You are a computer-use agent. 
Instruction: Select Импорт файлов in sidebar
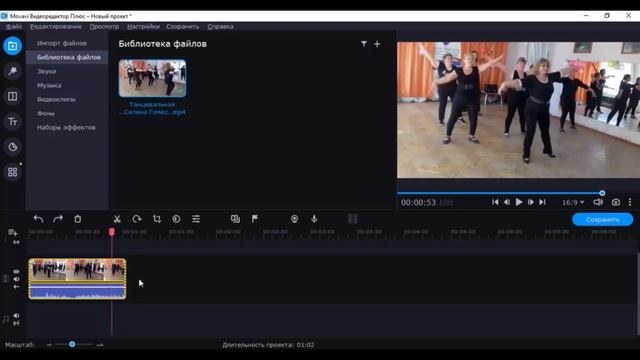point(62,43)
